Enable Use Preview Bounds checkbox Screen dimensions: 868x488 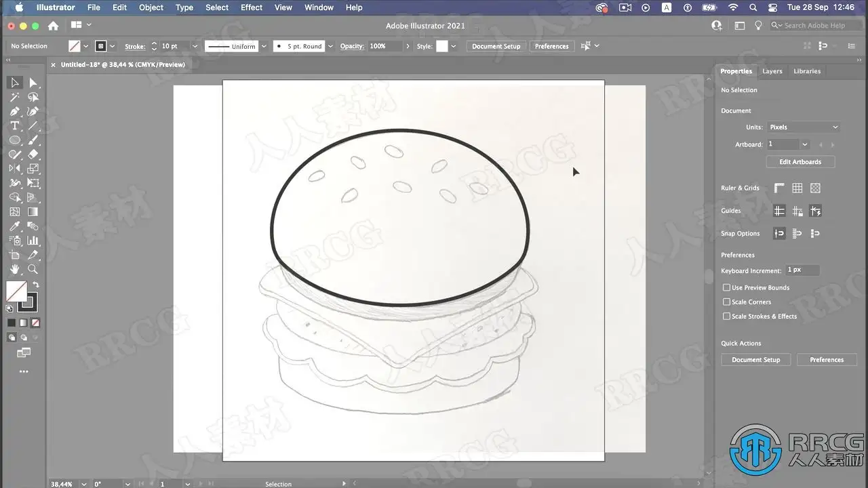[x=726, y=287]
